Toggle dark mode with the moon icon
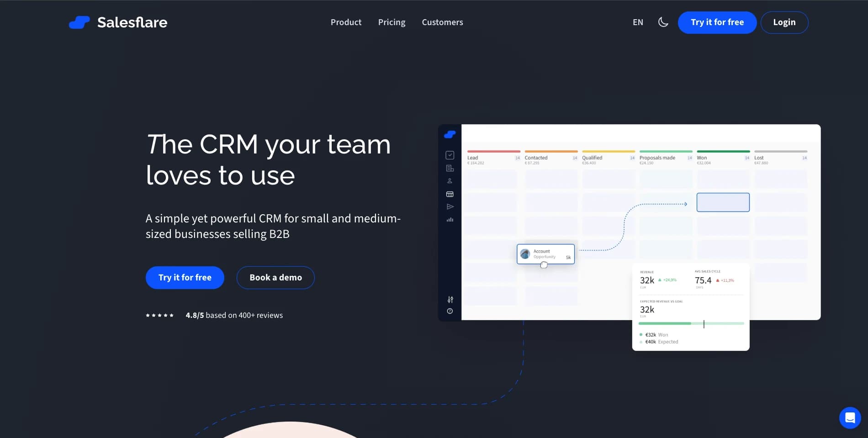 [x=663, y=22]
